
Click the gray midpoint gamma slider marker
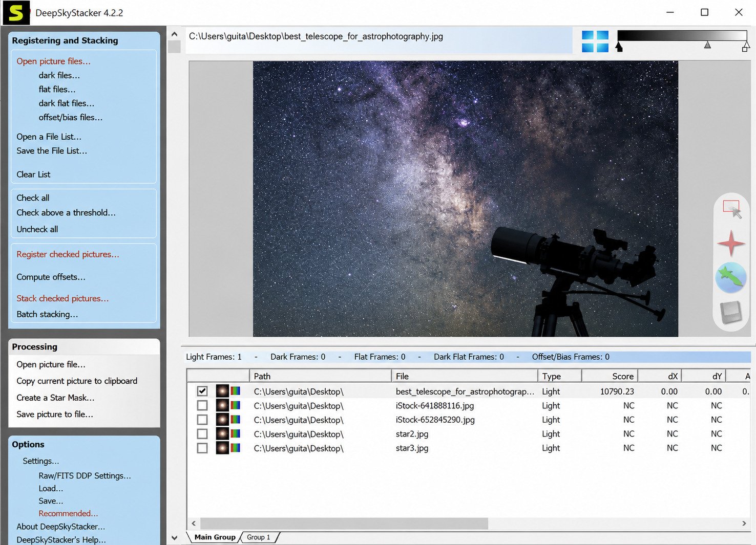click(707, 45)
